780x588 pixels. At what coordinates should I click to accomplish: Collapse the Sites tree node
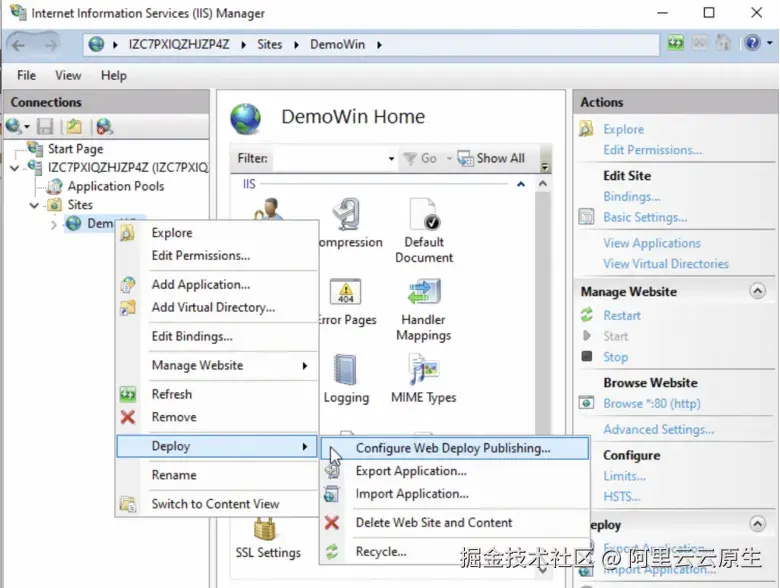click(x=34, y=205)
